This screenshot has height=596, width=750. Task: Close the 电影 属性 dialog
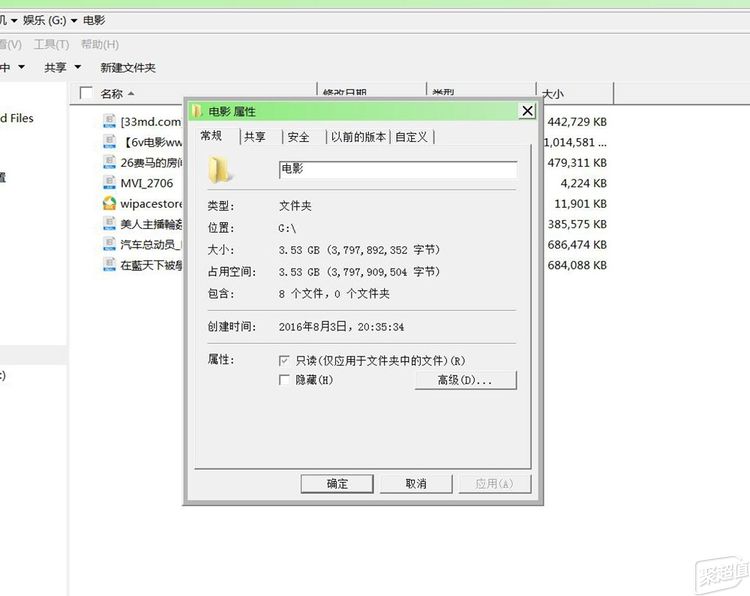(x=527, y=111)
